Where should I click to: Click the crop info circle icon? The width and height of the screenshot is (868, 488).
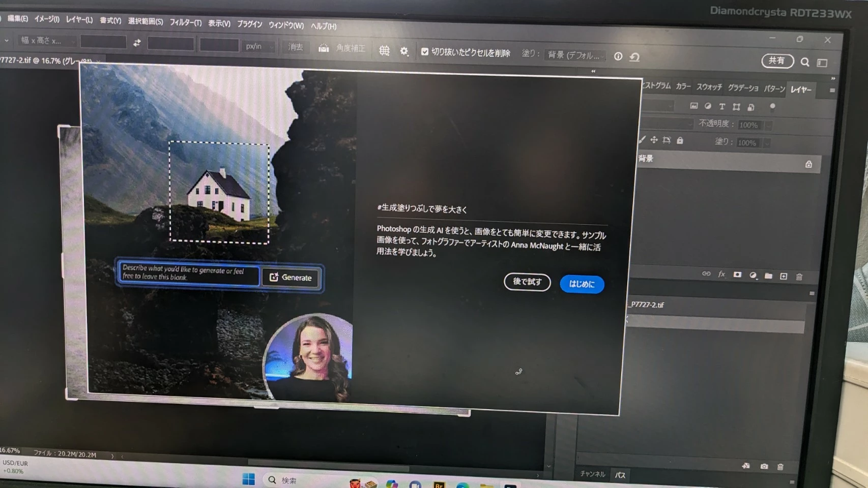tap(618, 56)
